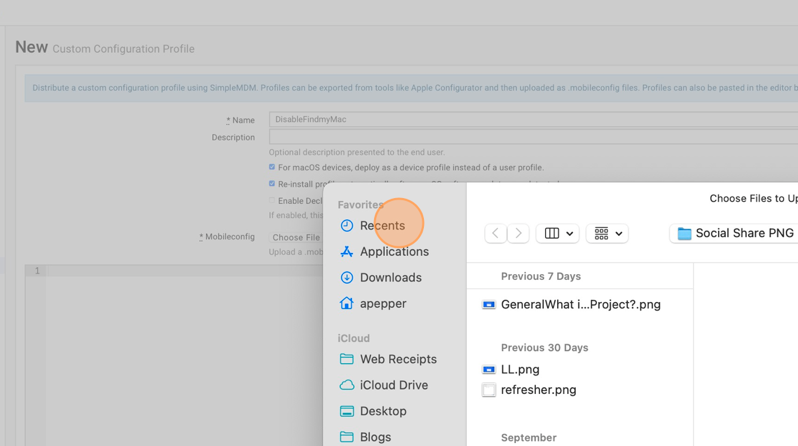
Task: Open the view mode dropdown arrow
Action: coord(569,234)
